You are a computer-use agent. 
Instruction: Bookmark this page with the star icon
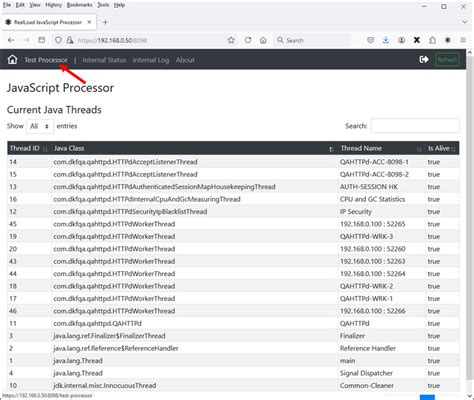(x=231, y=40)
